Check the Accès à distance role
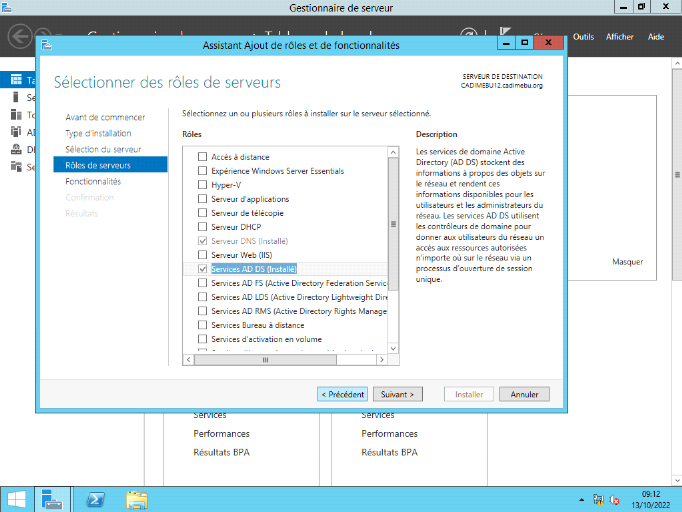 pyautogui.click(x=202, y=157)
